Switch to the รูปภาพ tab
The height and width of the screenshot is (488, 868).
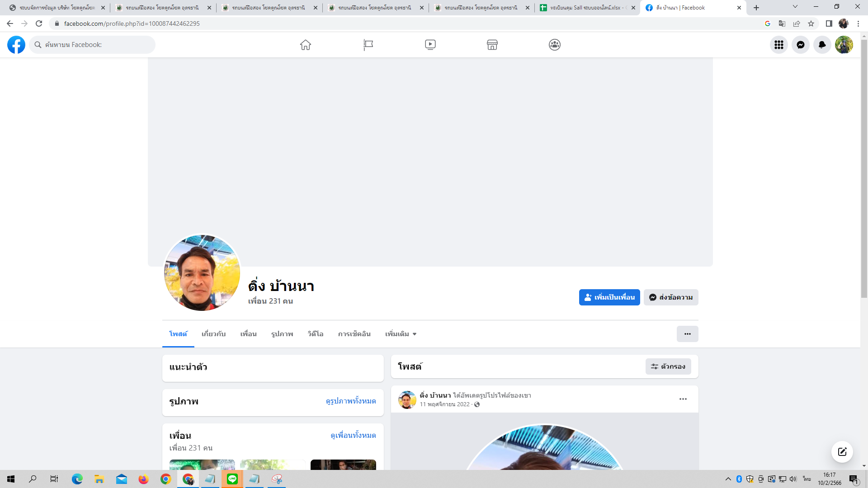point(282,334)
